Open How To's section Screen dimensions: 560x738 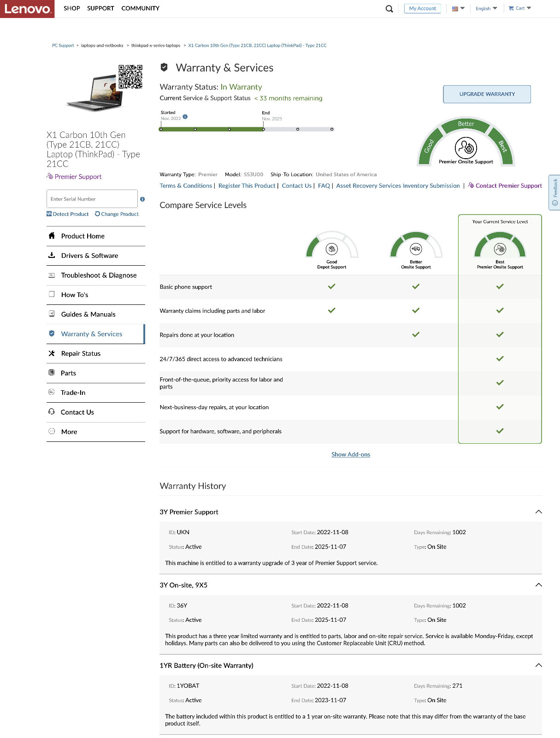coord(96,295)
